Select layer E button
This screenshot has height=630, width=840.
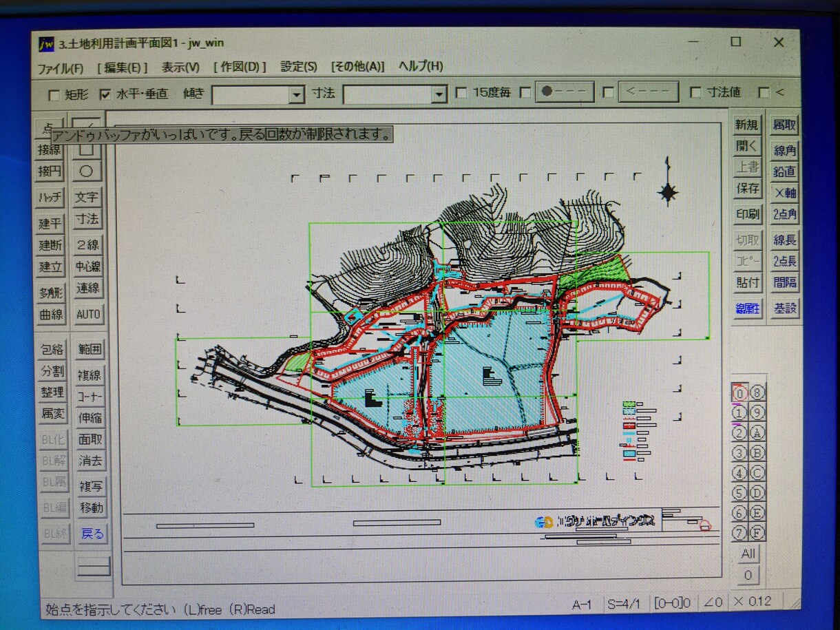[757, 513]
